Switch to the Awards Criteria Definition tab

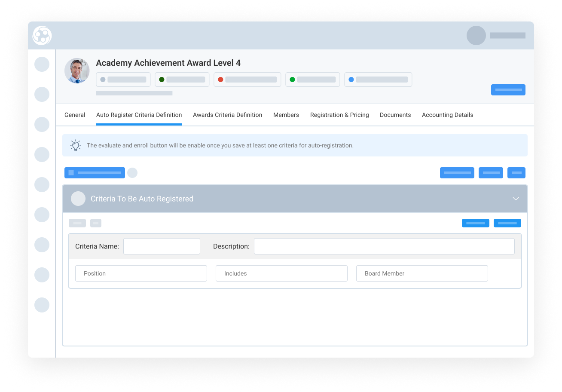[x=227, y=115]
